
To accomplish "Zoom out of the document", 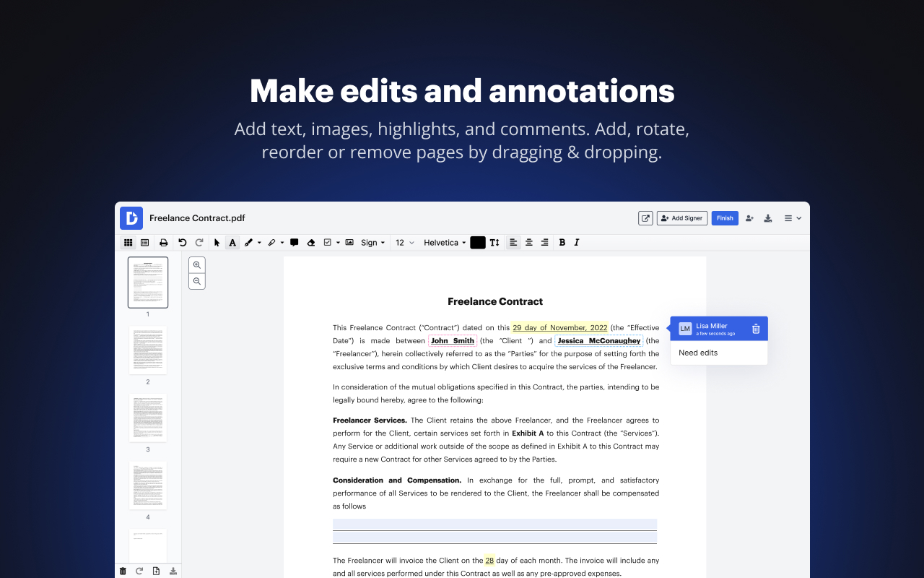I will tap(197, 281).
